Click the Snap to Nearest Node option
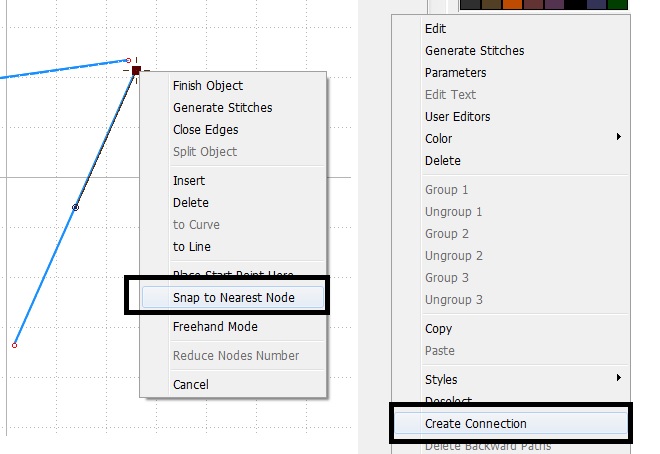This screenshot has width=660, height=454. click(x=233, y=298)
